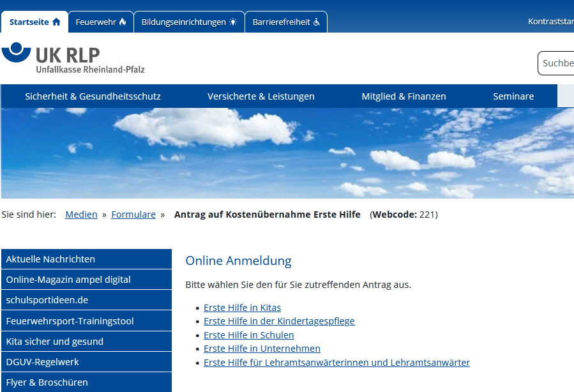
Task: Click into the Suchbegriff search field
Action: click(x=557, y=63)
